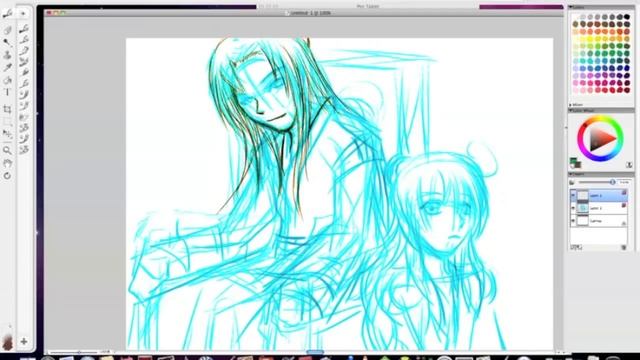Toggle the Canvas layer eye icon
Screen dimensions: 640x360
[x=573, y=221]
